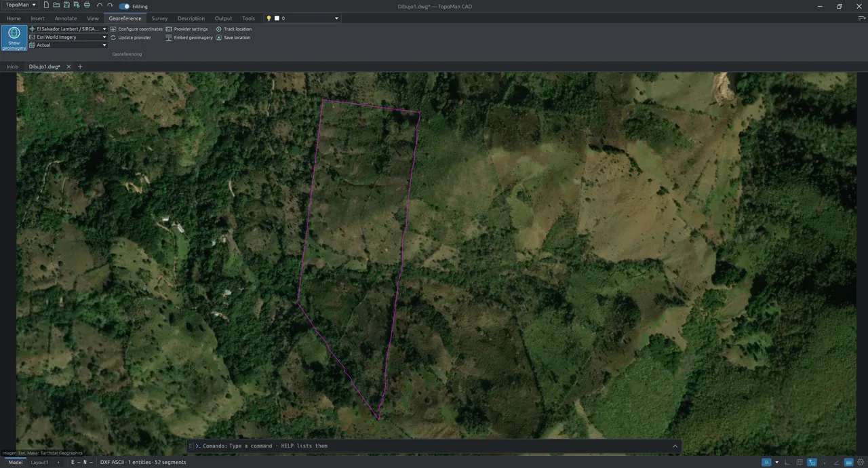Click the Save As icon

tap(77, 5)
